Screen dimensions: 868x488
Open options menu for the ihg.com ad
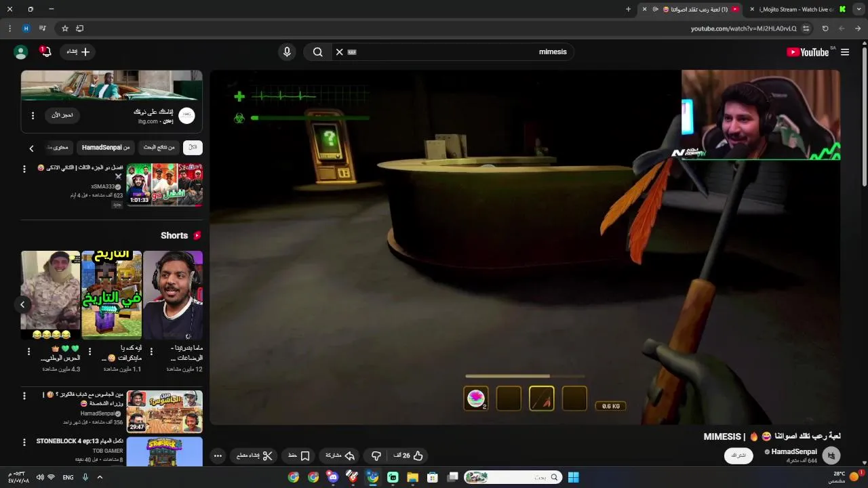(33, 116)
